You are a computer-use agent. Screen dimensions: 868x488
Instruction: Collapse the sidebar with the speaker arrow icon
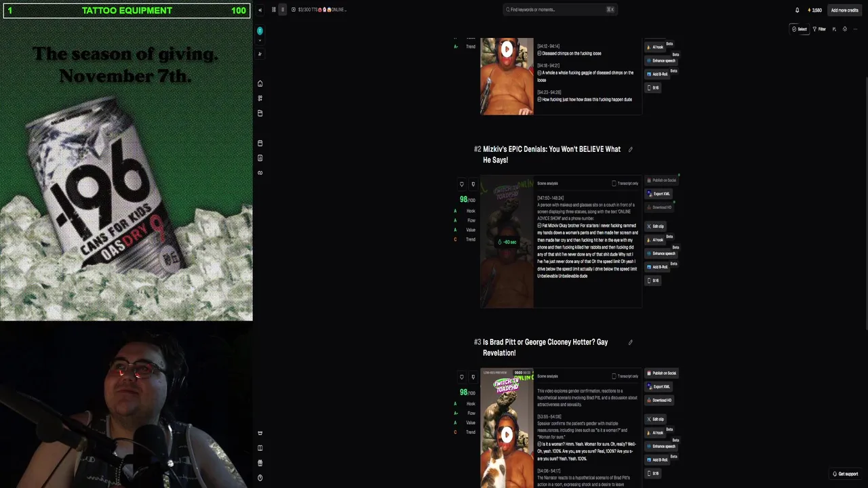pos(260,9)
